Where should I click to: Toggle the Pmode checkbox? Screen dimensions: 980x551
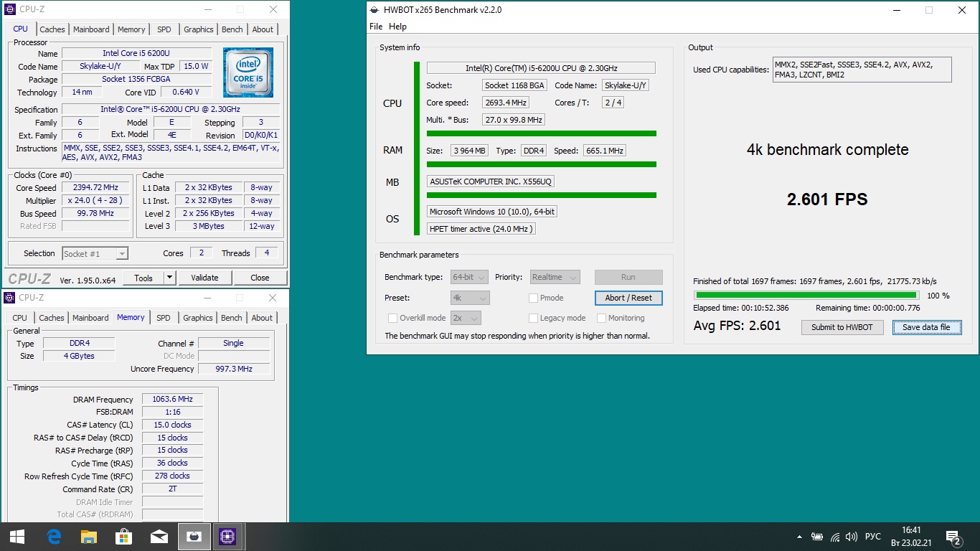[x=533, y=298]
